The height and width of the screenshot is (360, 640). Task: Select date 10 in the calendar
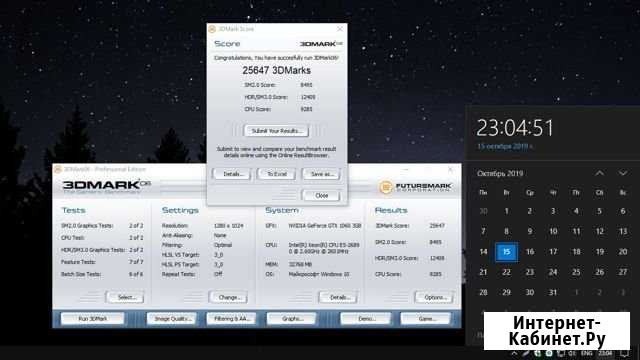pos(553,231)
